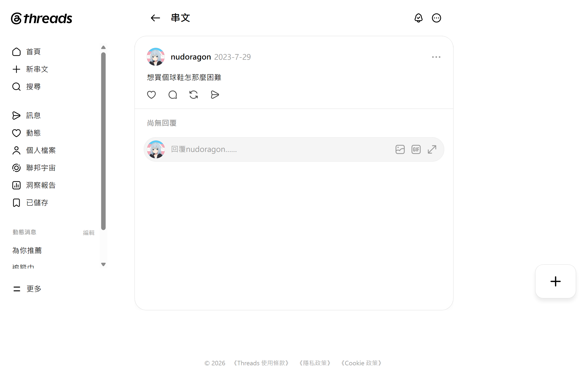588x380 pixels.
Task: Open 訊息 messages in sidebar
Action: [26, 116]
